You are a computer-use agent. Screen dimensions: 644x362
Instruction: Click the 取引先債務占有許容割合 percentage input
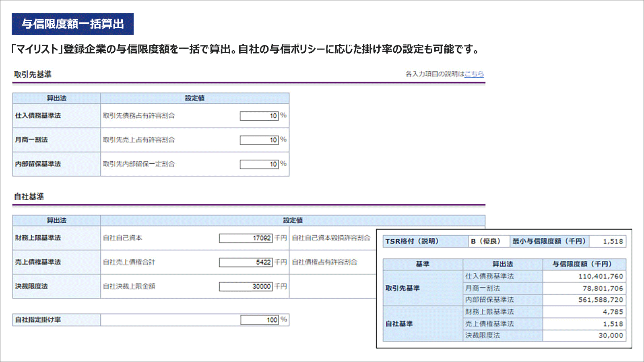coord(259,116)
